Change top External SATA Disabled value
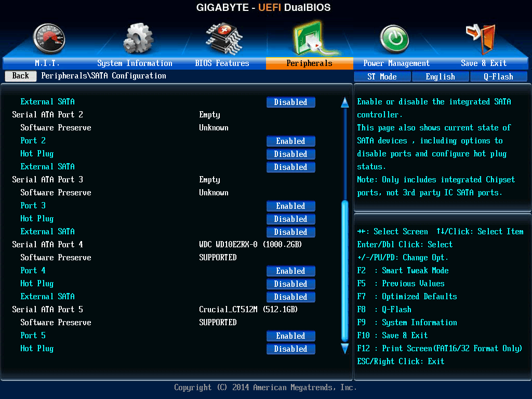Image resolution: width=532 pixels, height=399 pixels. point(291,102)
